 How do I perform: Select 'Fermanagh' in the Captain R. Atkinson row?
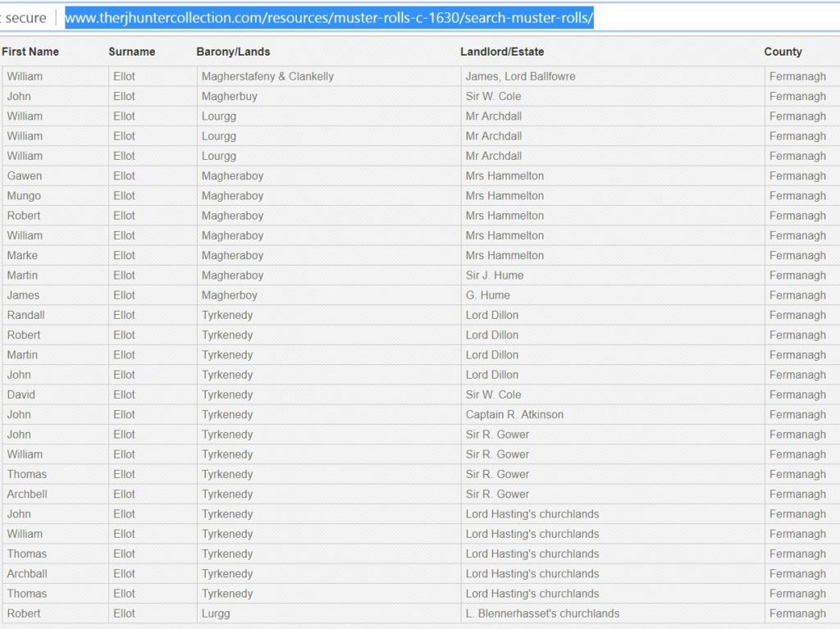(797, 414)
